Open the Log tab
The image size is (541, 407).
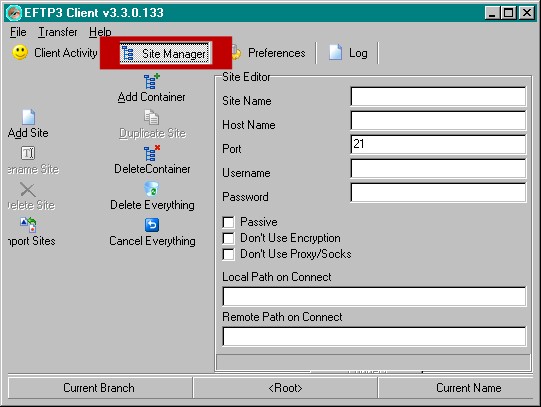348,53
